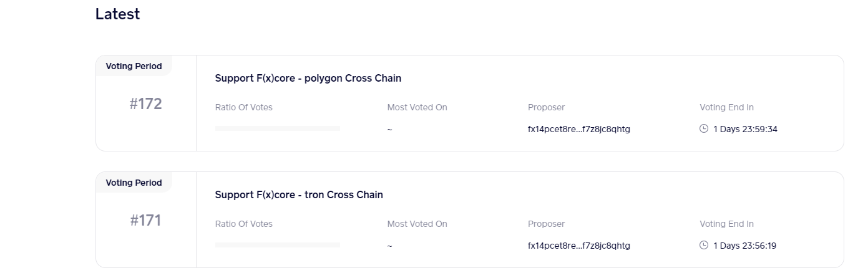The image size is (868, 278).
Task: Click the Voting Period badge on #171
Action: click(134, 183)
